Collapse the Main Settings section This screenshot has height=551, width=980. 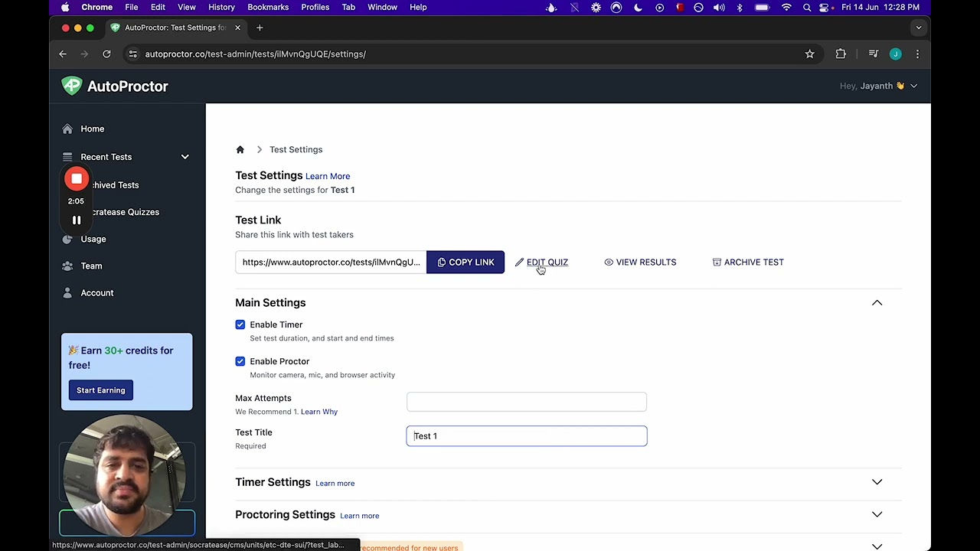click(x=877, y=303)
